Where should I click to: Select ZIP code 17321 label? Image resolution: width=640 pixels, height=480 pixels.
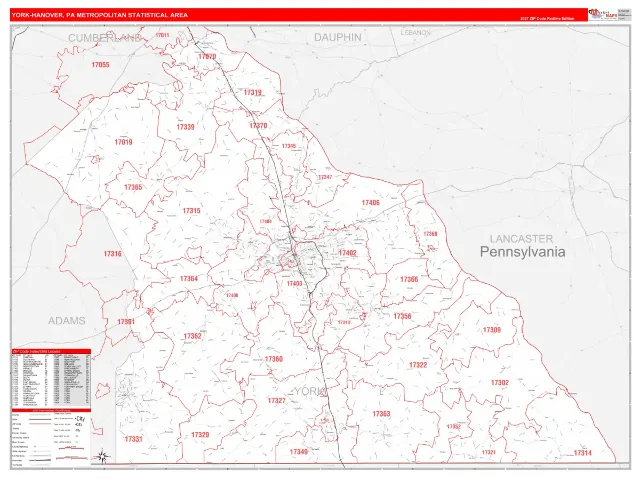pos(489,453)
